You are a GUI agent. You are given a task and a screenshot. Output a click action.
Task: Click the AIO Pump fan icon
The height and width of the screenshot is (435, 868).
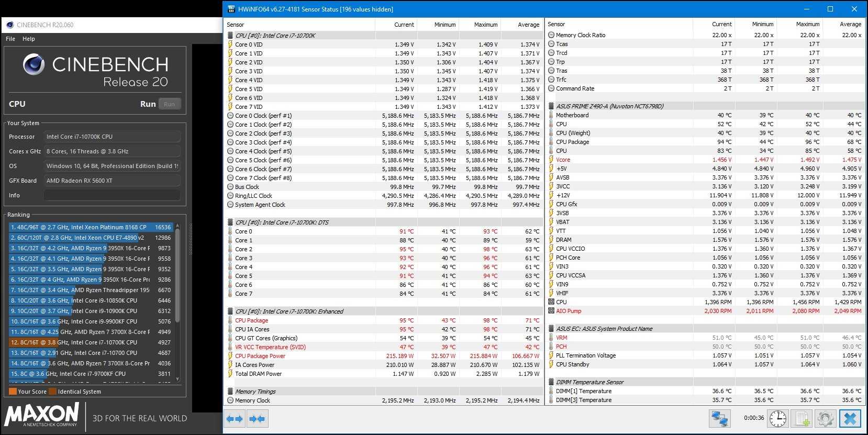pyautogui.click(x=551, y=311)
